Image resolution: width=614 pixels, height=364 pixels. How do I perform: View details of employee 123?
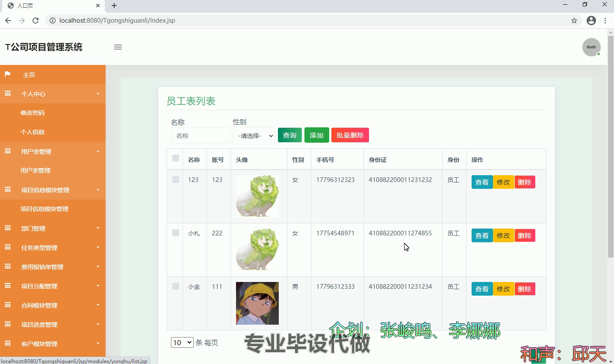tap(482, 182)
